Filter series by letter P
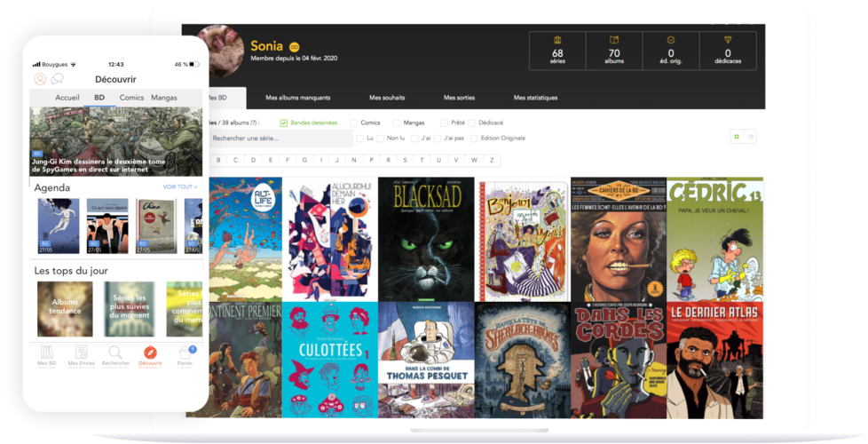 [371, 160]
